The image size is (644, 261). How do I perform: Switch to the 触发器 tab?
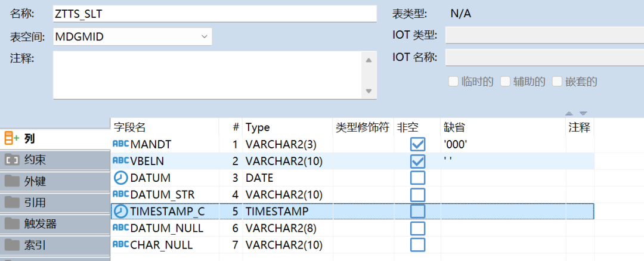pyautogui.click(x=55, y=223)
